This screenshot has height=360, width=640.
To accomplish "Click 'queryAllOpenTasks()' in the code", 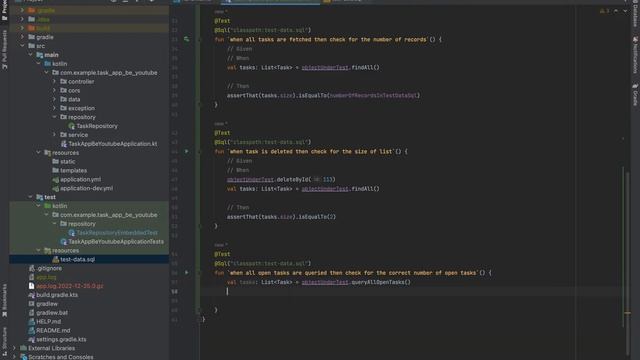I will tap(381, 282).
